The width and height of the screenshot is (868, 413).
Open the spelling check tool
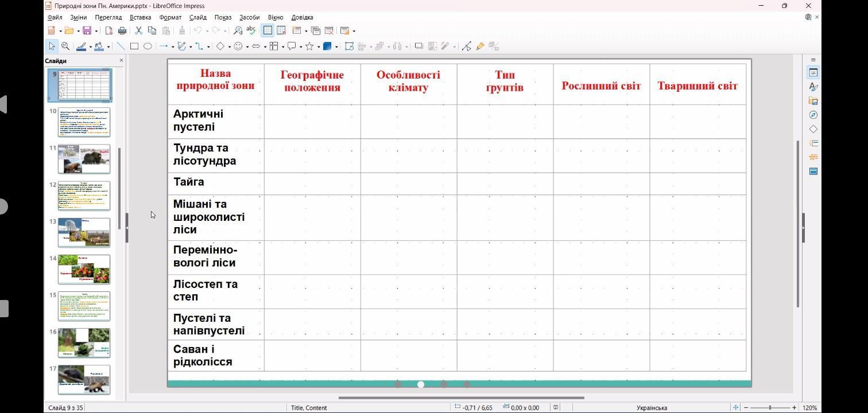[x=251, y=30]
